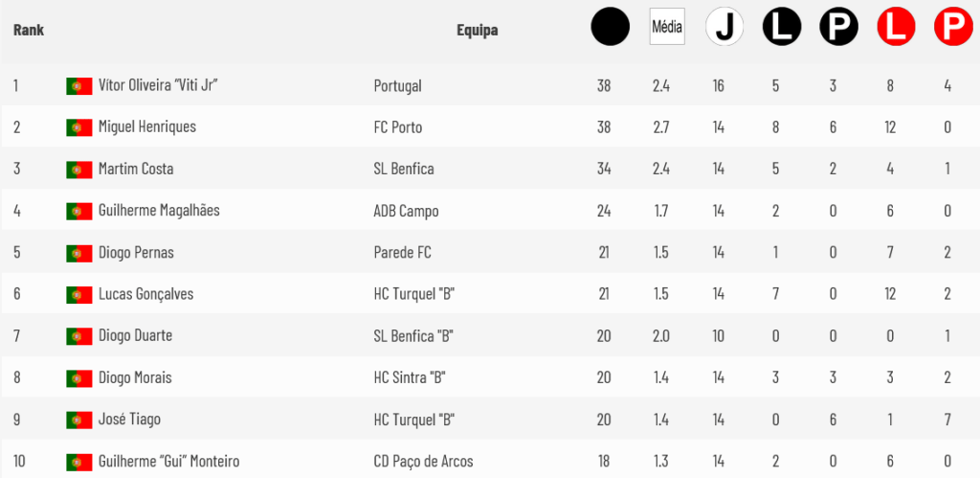Click Portugal flag beside Miguel Henriques
Image resolution: width=980 pixels, height=478 pixels.
point(78,127)
